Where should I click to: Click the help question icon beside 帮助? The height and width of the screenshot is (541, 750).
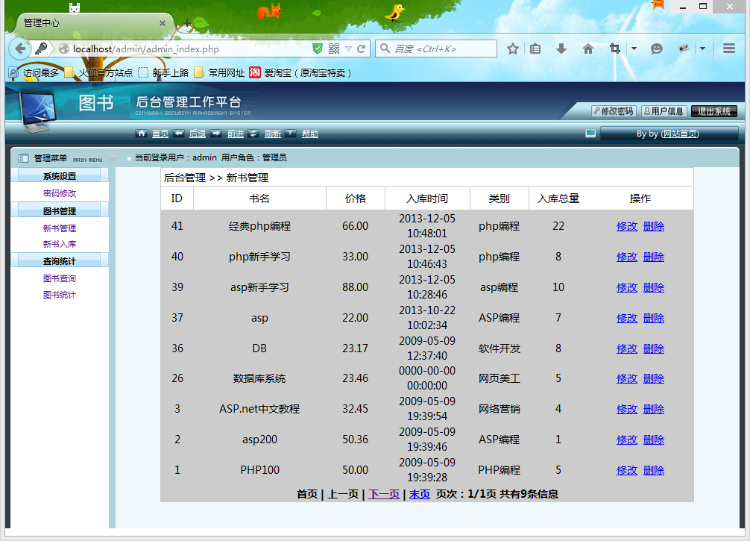291,133
